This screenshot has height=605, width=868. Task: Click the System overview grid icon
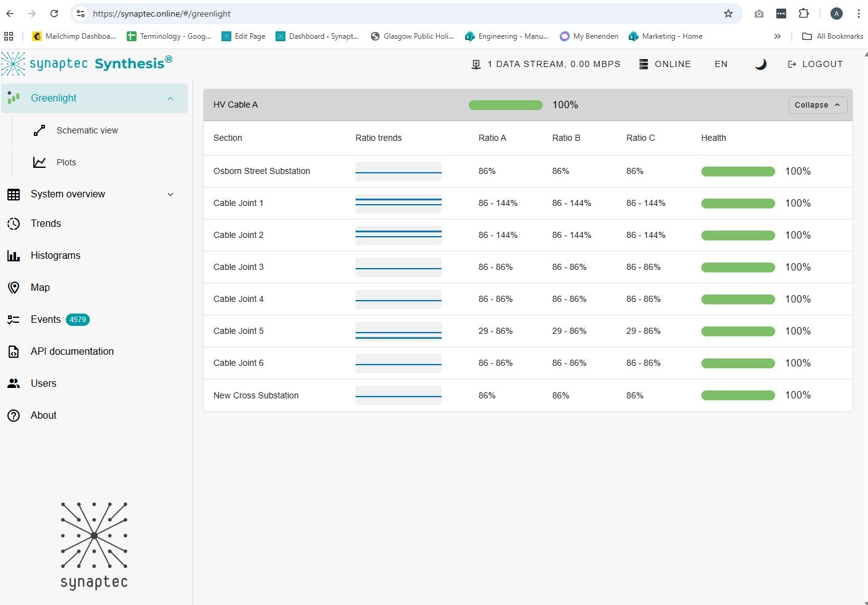point(14,194)
